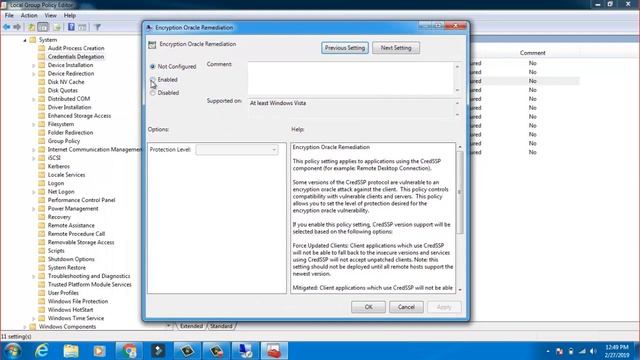Select the Scripts tree item
Image resolution: width=640 pixels, height=360 pixels.
(x=56, y=251)
